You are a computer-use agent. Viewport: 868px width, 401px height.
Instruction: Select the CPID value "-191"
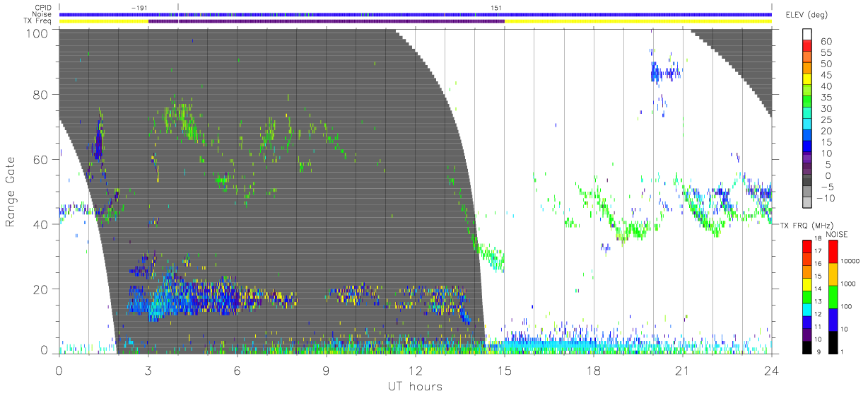(x=139, y=7)
